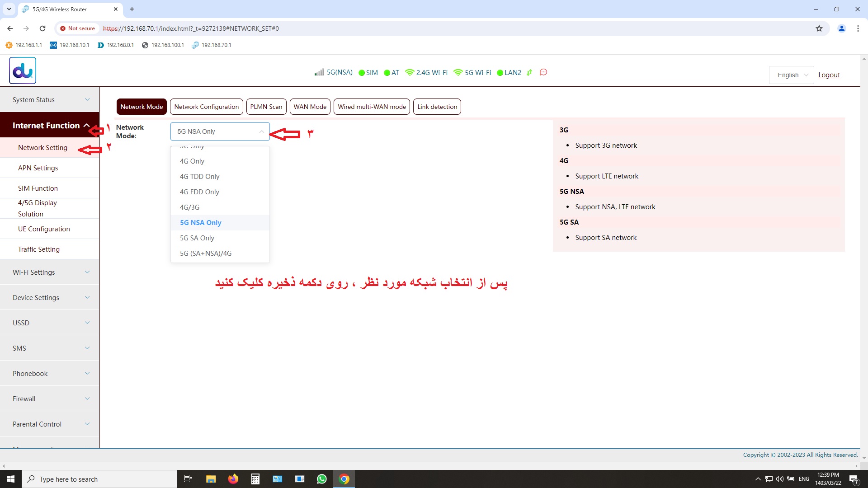Click the Logout link
868x488 pixels.
click(829, 75)
